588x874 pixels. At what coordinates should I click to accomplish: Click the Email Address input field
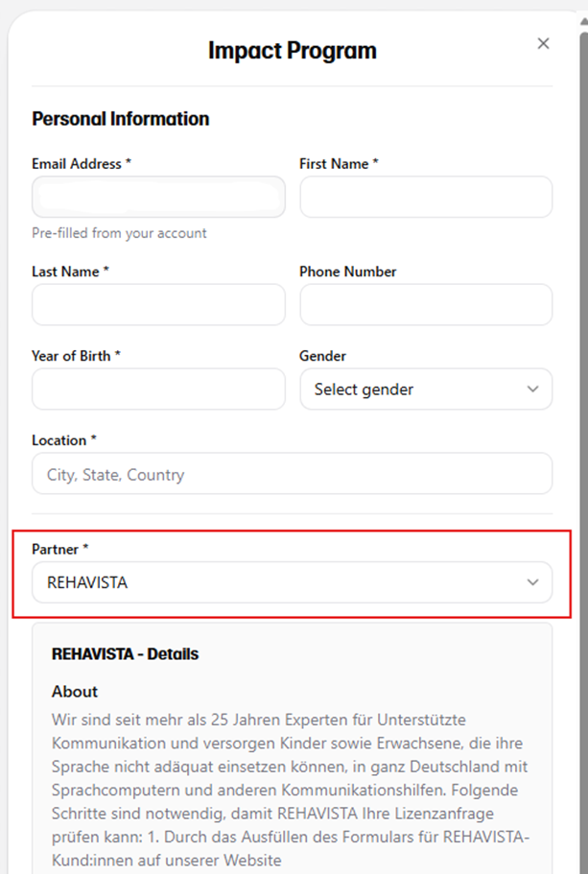coord(158,197)
